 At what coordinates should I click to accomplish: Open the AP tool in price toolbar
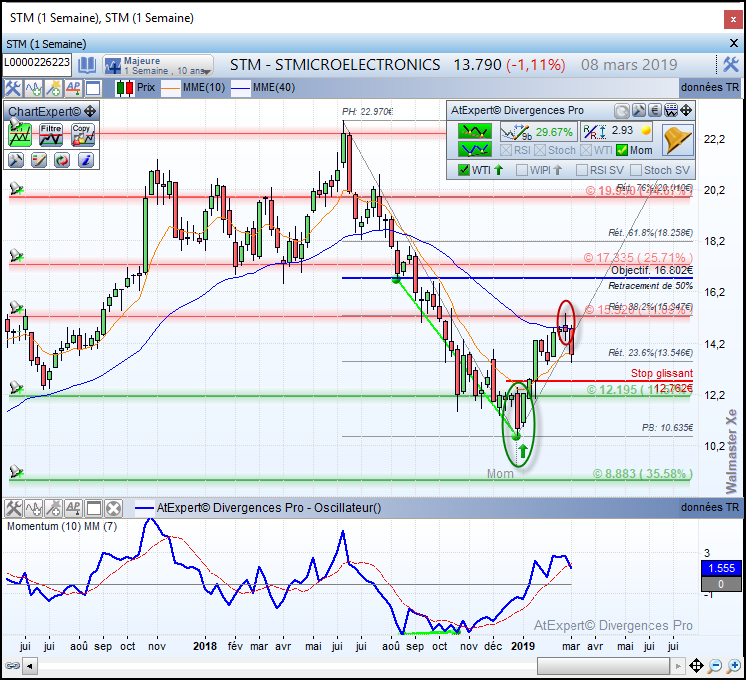point(73,88)
